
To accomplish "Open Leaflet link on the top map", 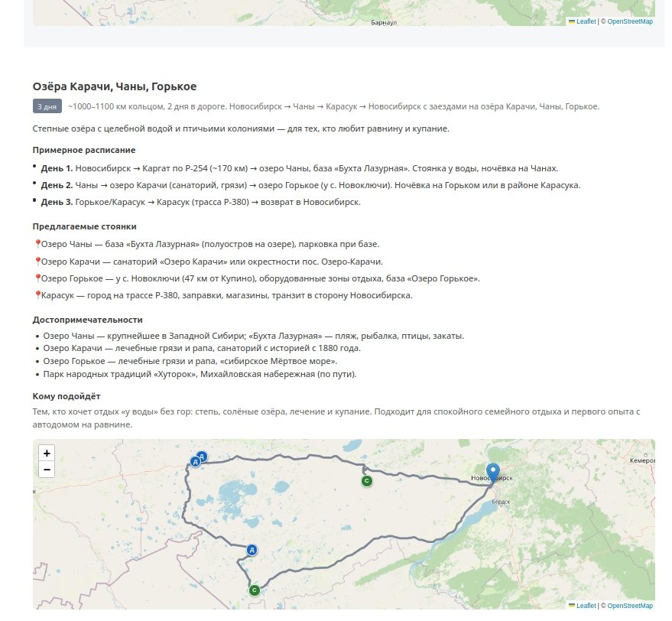I will point(586,21).
